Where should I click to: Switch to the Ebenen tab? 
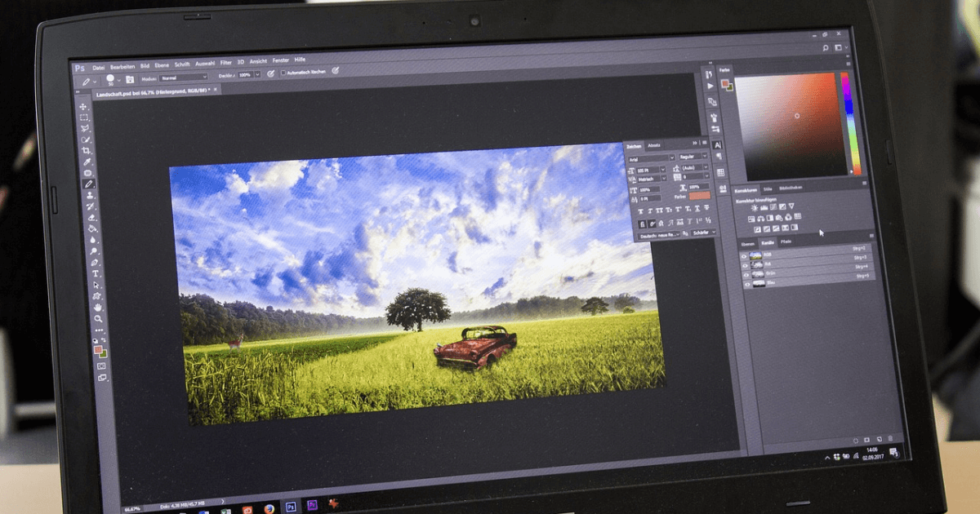point(747,243)
